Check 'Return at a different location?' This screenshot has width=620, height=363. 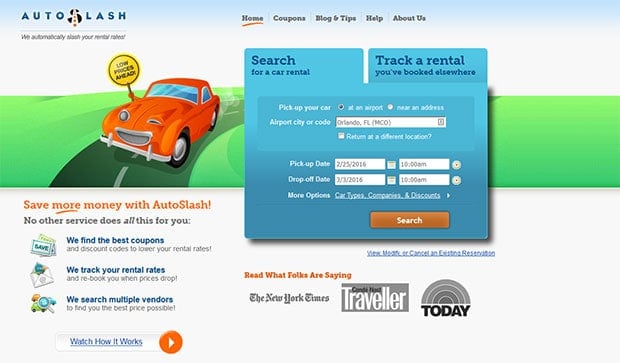click(341, 136)
